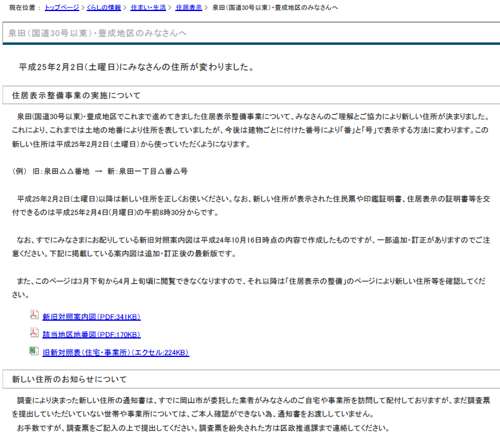Viewport: 500px width, 443px height.
Task: Click the PDF icon beside 該当地区地番図
Action: (x=34, y=332)
